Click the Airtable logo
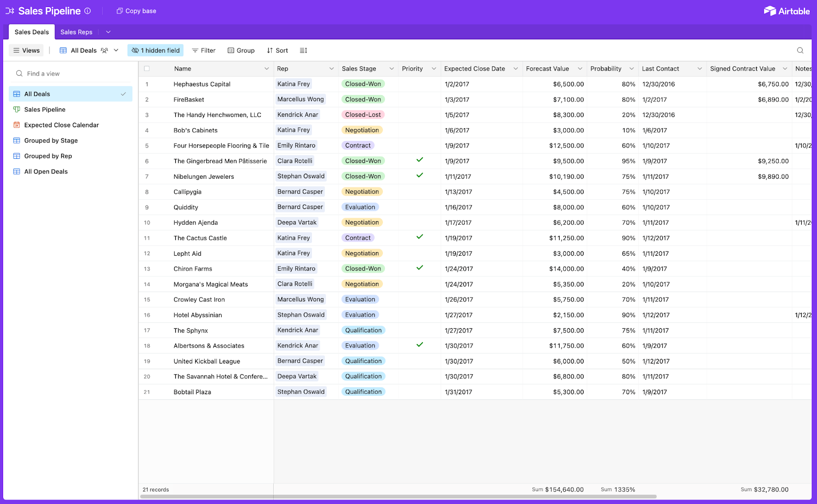 click(786, 11)
